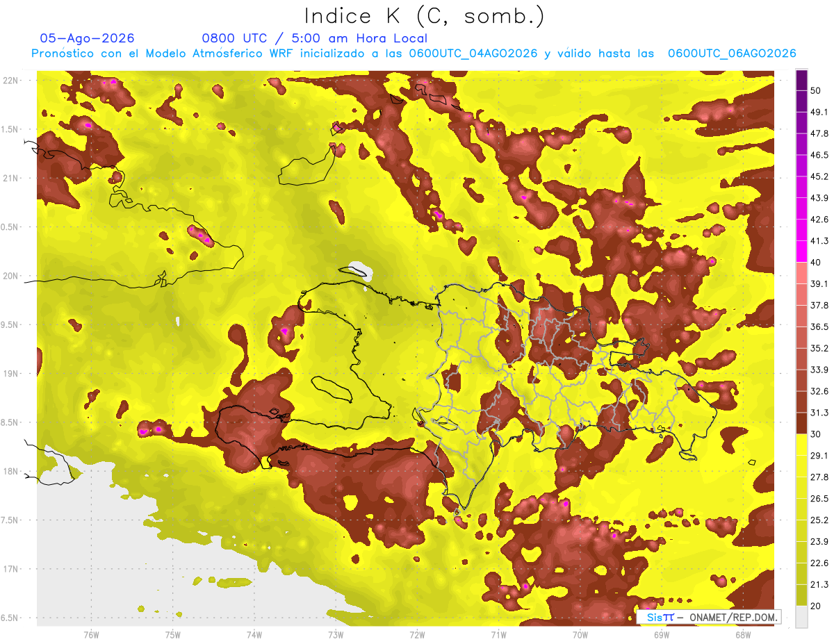Click the '76W' longitude label

click(x=91, y=635)
